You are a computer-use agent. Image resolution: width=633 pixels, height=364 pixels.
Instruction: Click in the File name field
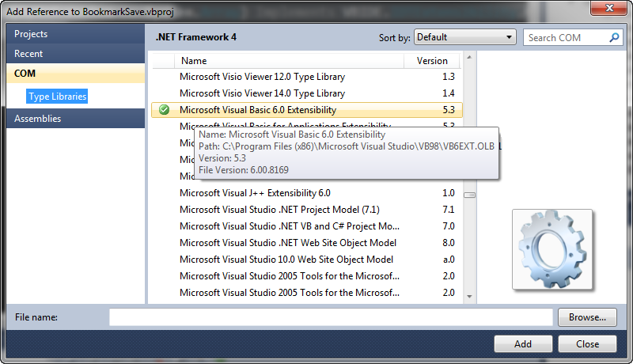[x=331, y=317]
